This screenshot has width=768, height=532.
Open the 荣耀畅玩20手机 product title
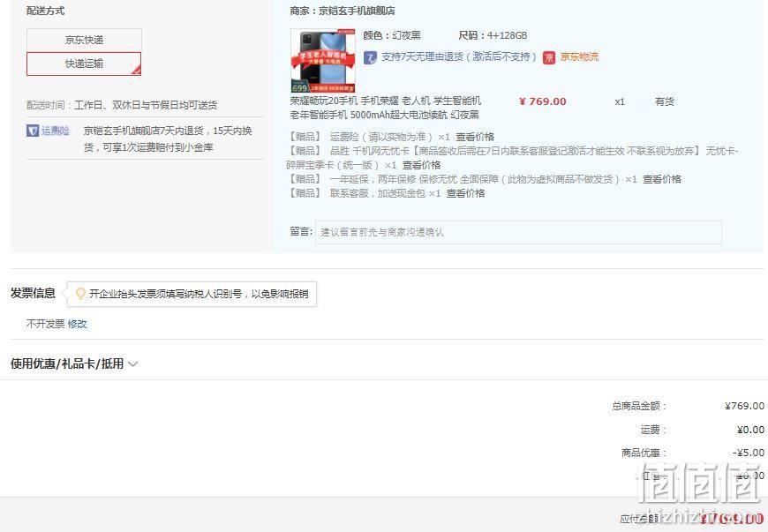(x=386, y=108)
